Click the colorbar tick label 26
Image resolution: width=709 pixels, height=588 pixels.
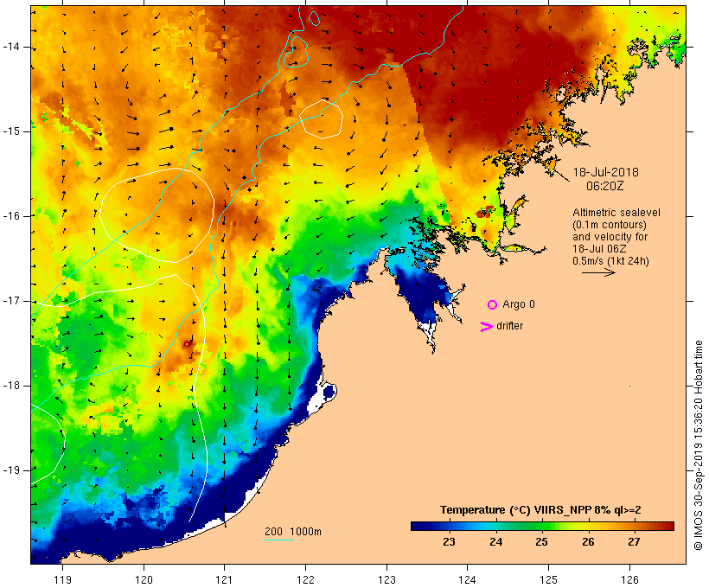588,542
